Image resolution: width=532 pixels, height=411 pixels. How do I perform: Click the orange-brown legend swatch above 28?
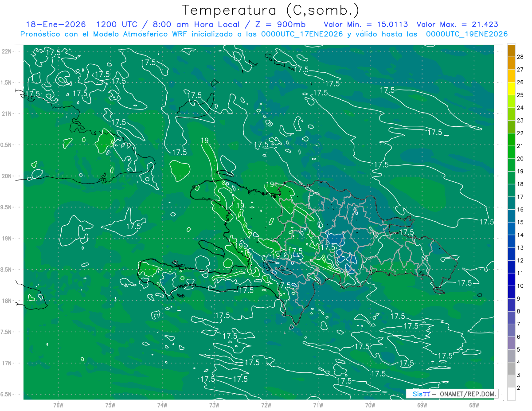click(x=511, y=51)
